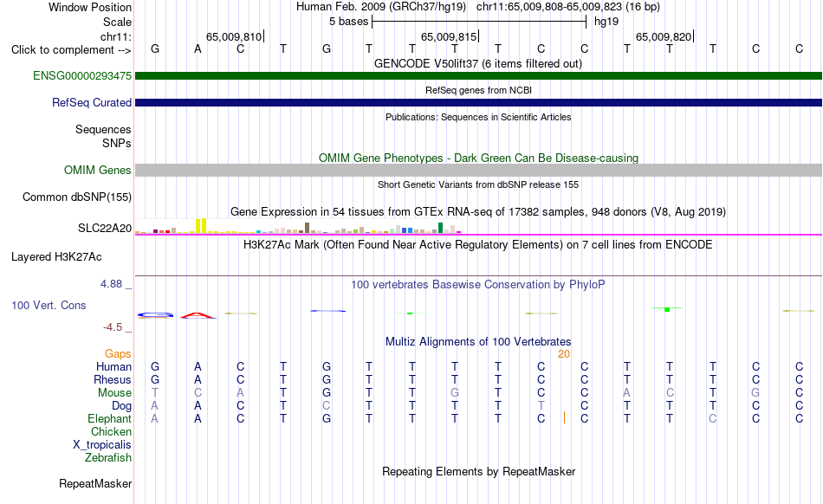Open the Layered H3K27Ac track label
This screenshot has width=823, height=504.
[x=56, y=256]
